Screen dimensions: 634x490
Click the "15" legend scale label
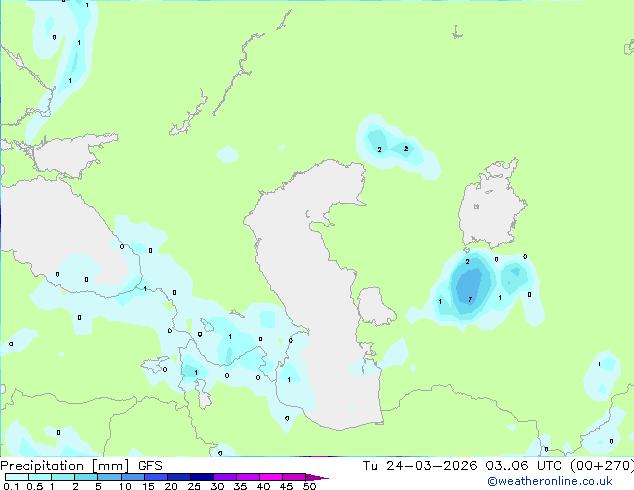[148, 486]
